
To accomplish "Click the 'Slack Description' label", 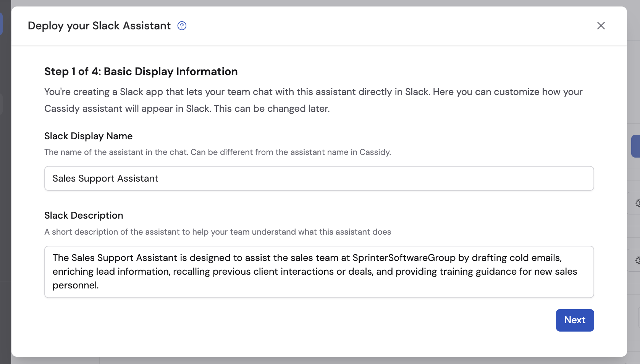I will tap(84, 215).
